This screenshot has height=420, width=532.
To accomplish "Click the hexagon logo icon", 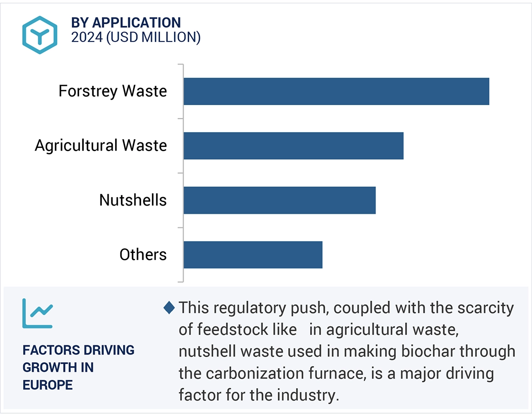I will [40, 35].
